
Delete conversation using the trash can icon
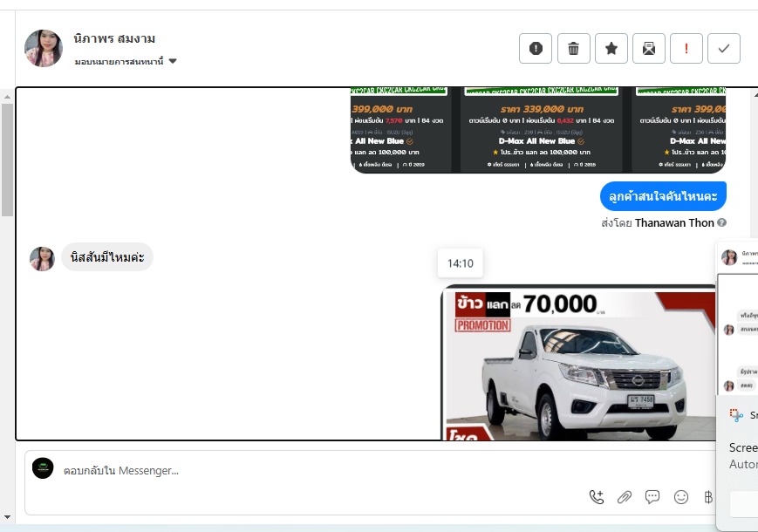pos(573,48)
